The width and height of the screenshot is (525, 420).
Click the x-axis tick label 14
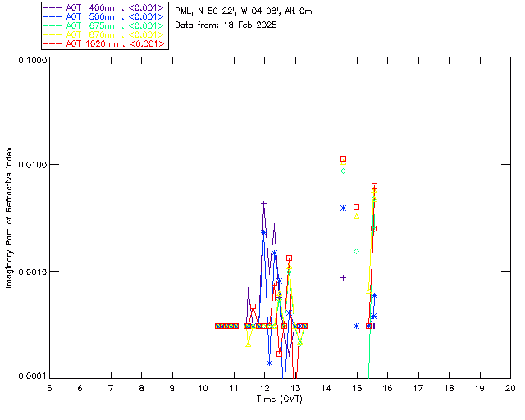point(326,388)
